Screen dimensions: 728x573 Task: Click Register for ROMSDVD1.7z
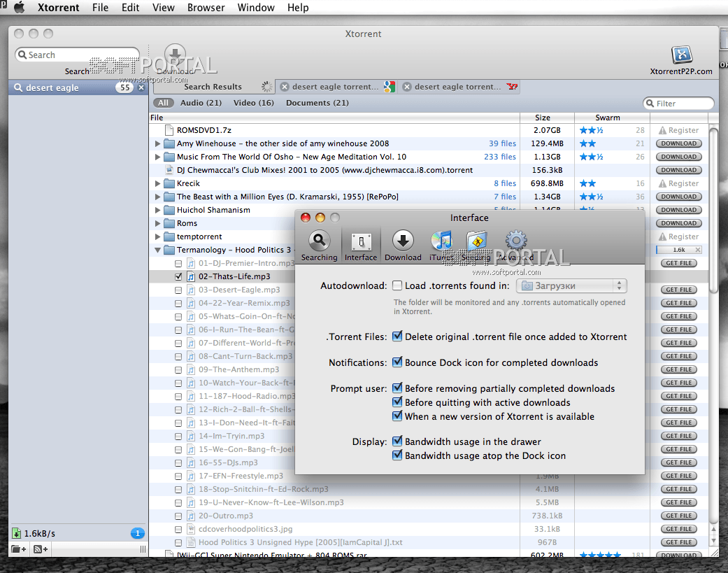tap(678, 130)
